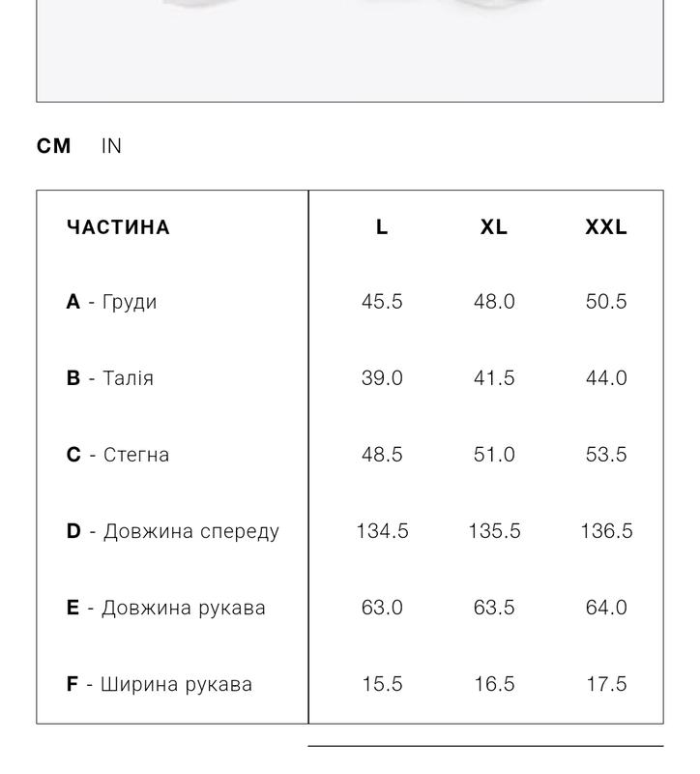Click the 134.5 front length value

click(x=382, y=531)
